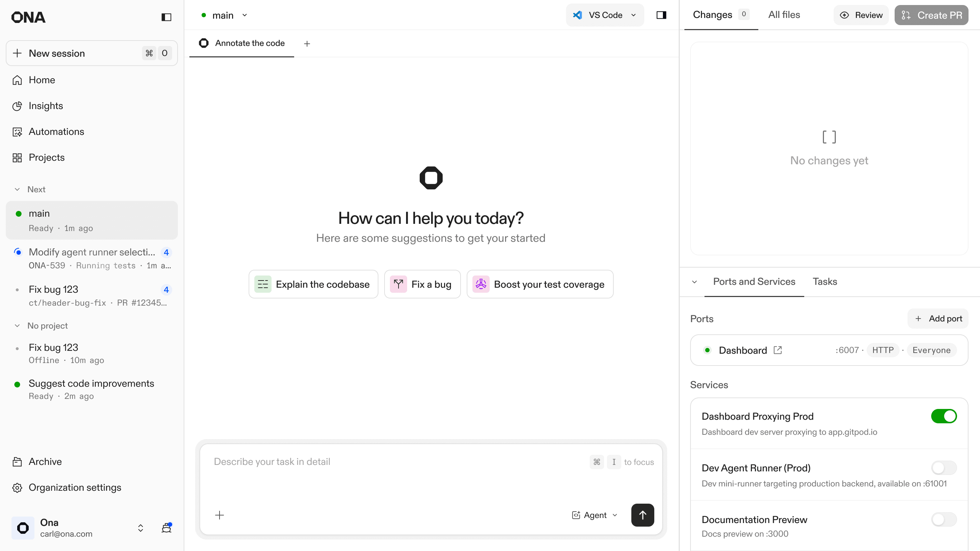Switch to the All files tab

point(784,15)
